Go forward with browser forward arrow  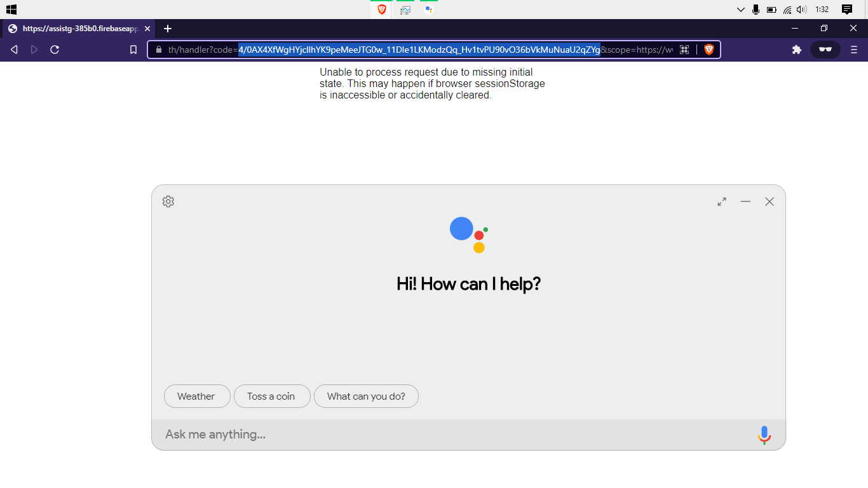coord(34,50)
